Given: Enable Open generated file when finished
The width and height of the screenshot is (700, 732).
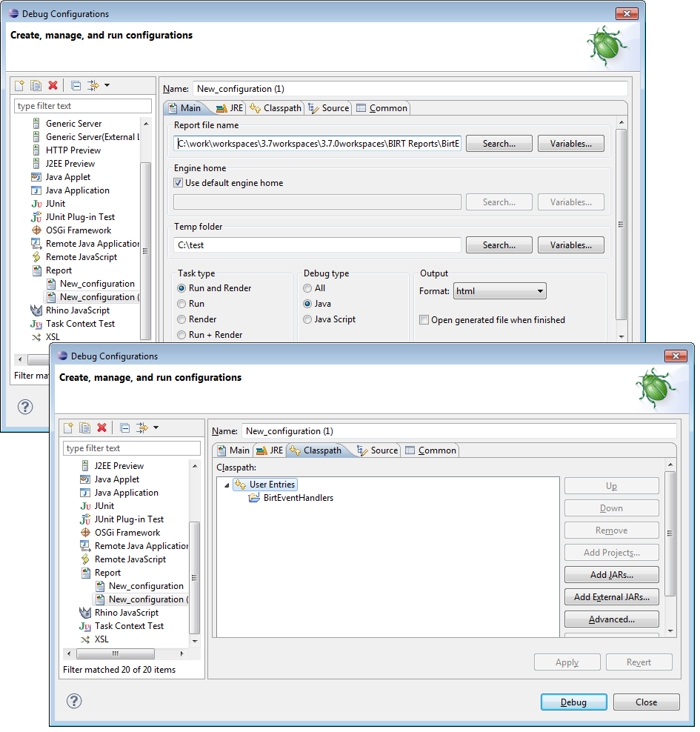Looking at the screenshot, I should click(x=424, y=320).
